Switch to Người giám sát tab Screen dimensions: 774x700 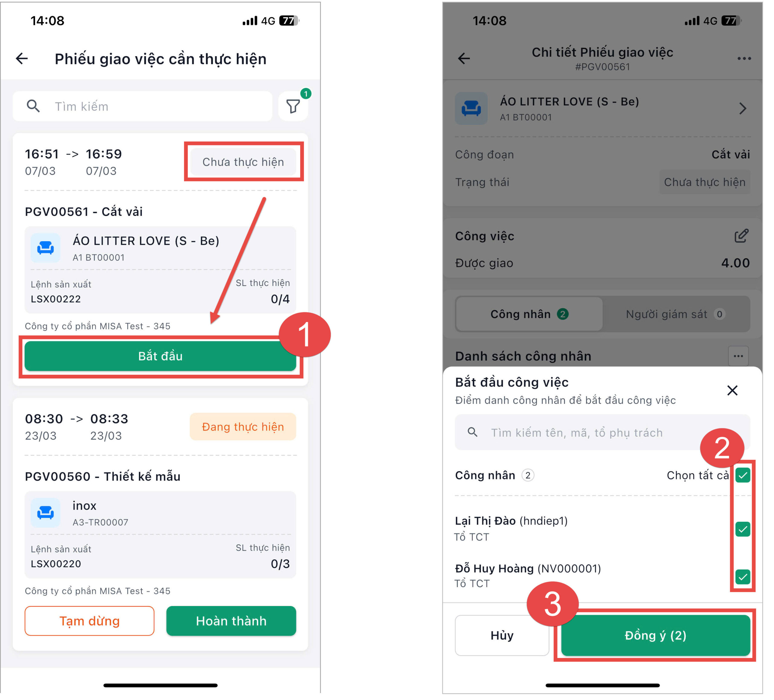[x=676, y=314]
